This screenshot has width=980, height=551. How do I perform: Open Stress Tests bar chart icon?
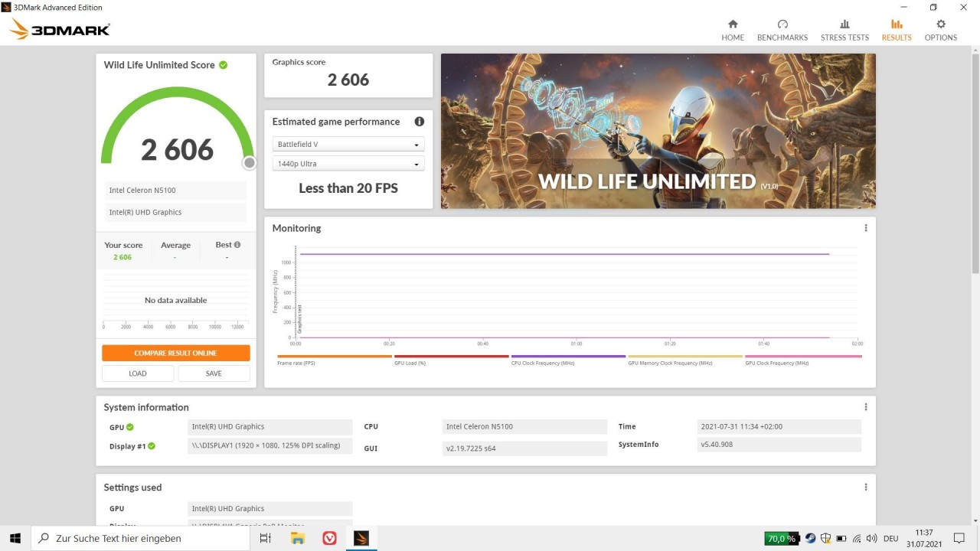(x=844, y=24)
